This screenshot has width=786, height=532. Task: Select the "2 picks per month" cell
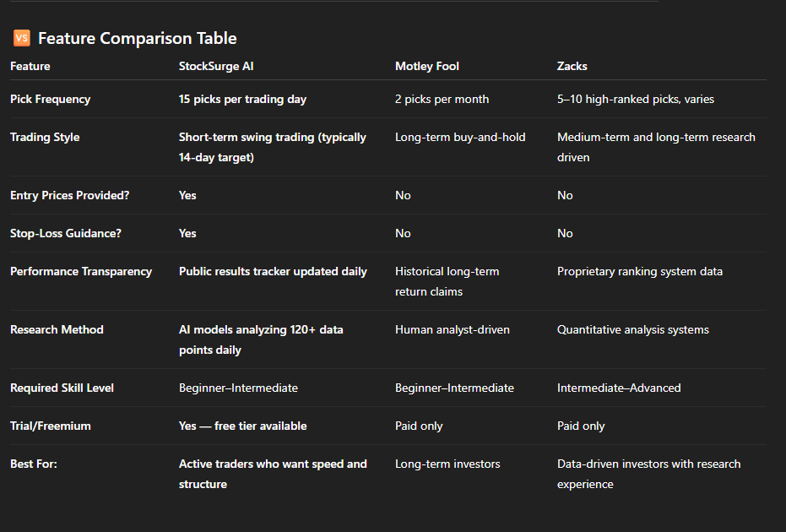tap(442, 99)
